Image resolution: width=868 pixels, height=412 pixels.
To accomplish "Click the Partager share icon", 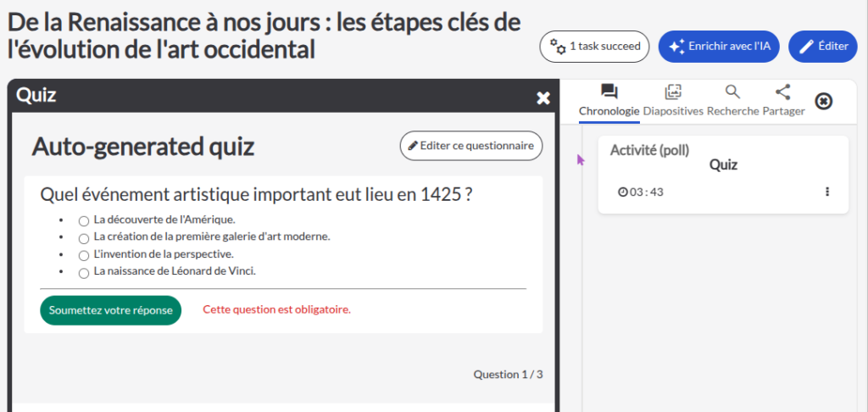I will (x=783, y=92).
